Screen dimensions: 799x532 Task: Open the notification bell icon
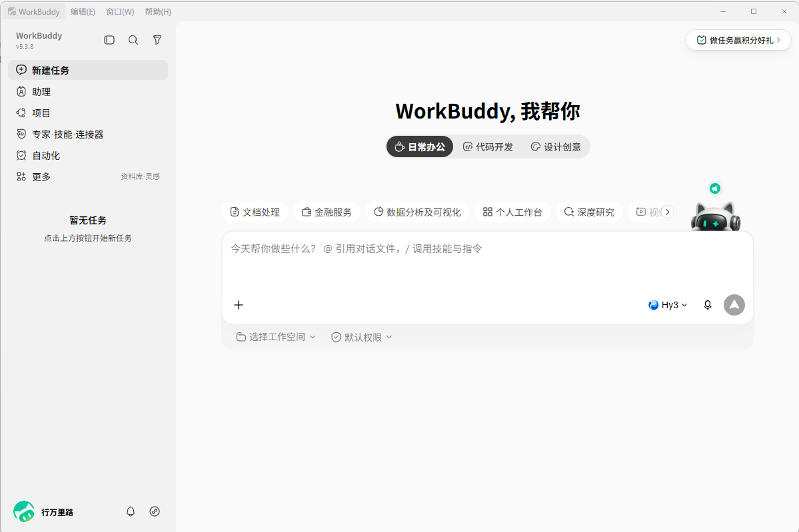coord(131,511)
